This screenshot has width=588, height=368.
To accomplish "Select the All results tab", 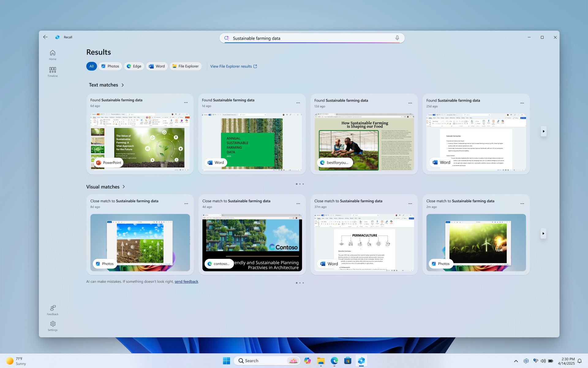I will [x=91, y=66].
